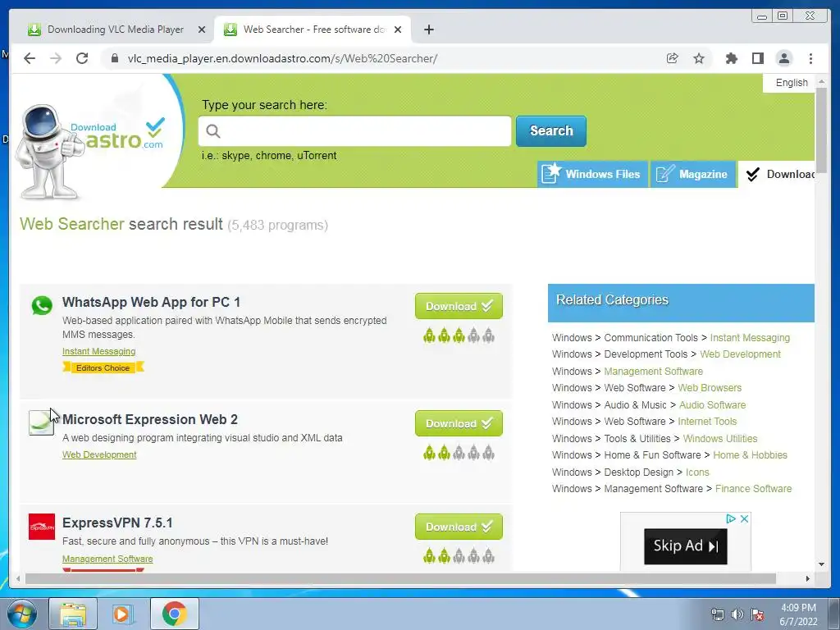Open Icons category link
The height and width of the screenshot is (630, 840).
coord(697,472)
